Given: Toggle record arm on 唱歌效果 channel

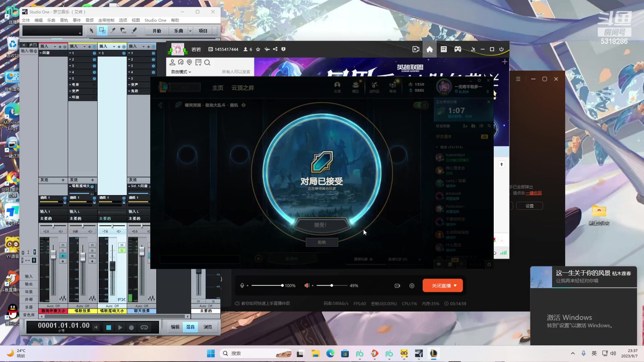Looking at the screenshot, I should [92, 261].
